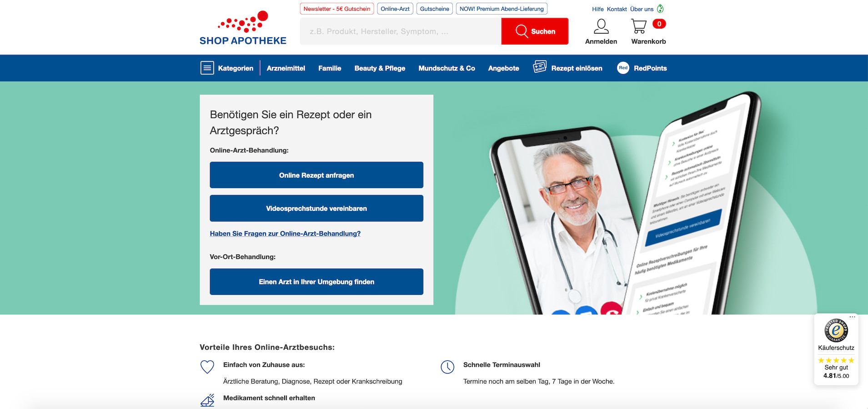Open the Kategorien hamburger menu icon
The height and width of the screenshot is (409, 868).
pos(207,68)
